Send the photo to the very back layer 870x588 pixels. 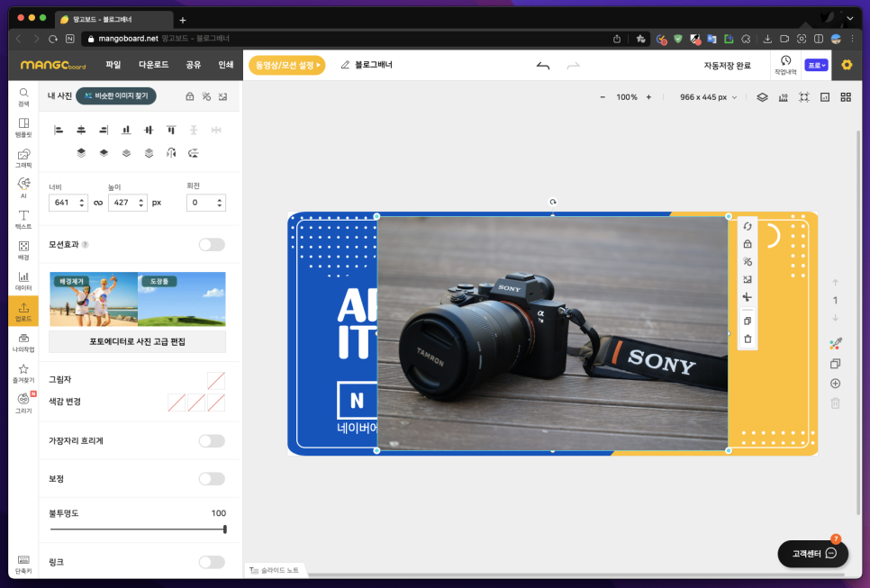149,153
